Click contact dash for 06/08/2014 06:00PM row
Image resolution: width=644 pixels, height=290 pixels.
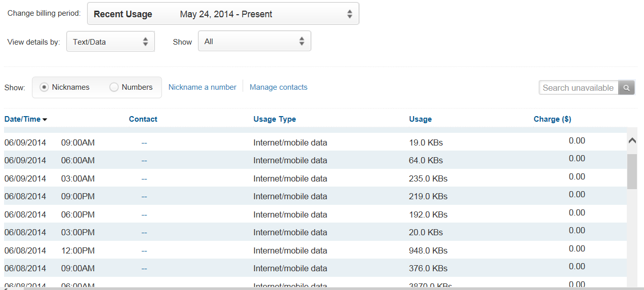click(144, 214)
